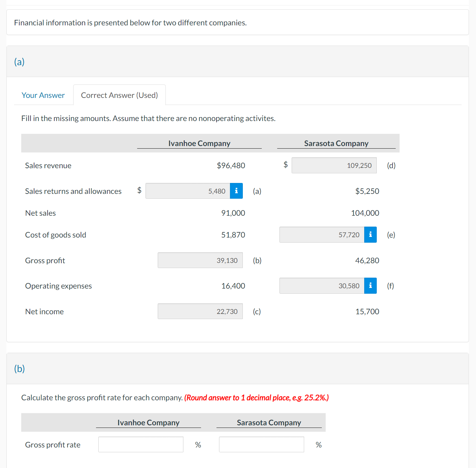Select the info marker in the Operating expenses row
The image size is (476, 468).
pos(370,286)
